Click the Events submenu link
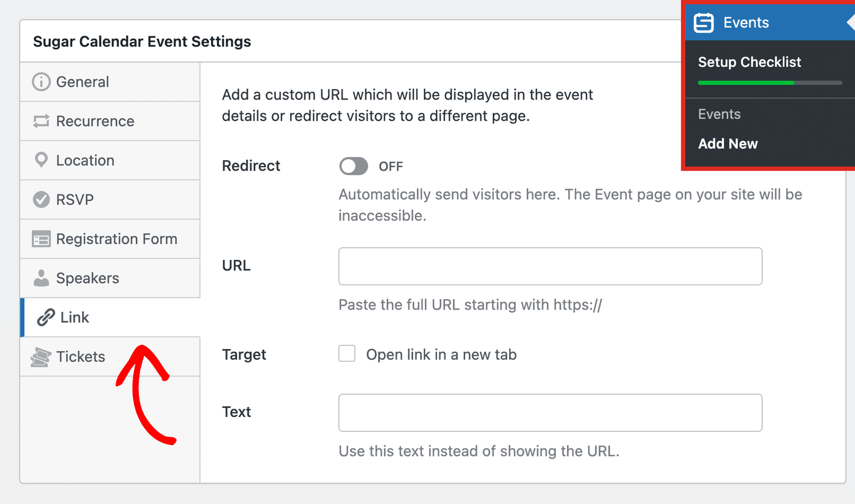 (x=719, y=114)
